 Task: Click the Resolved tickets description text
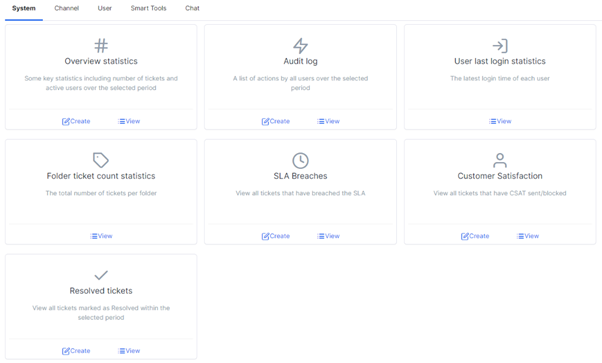101,313
